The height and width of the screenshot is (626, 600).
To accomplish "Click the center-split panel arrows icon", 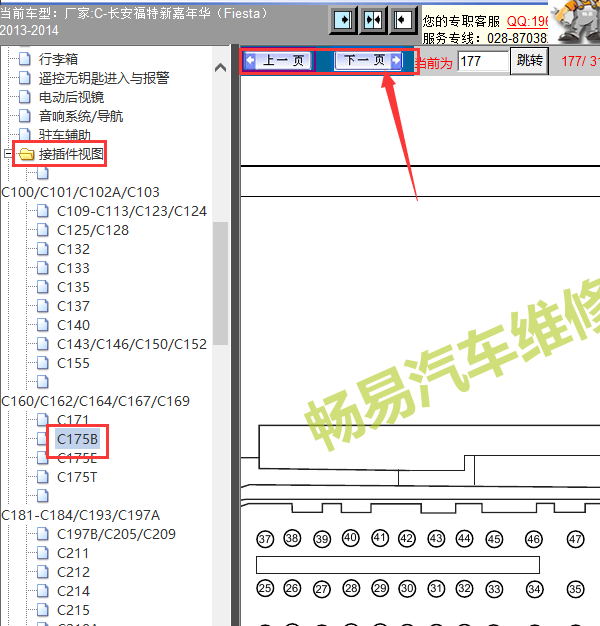I will [373, 20].
